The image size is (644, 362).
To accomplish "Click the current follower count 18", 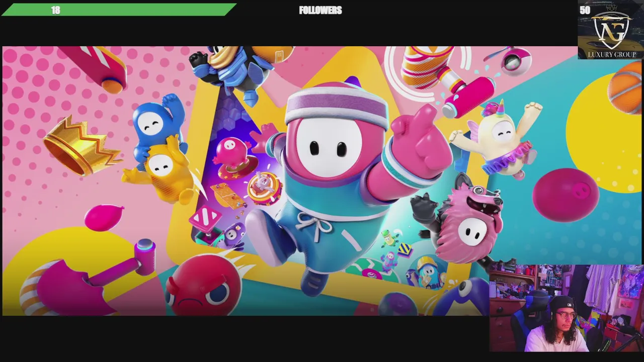I will [x=55, y=10].
